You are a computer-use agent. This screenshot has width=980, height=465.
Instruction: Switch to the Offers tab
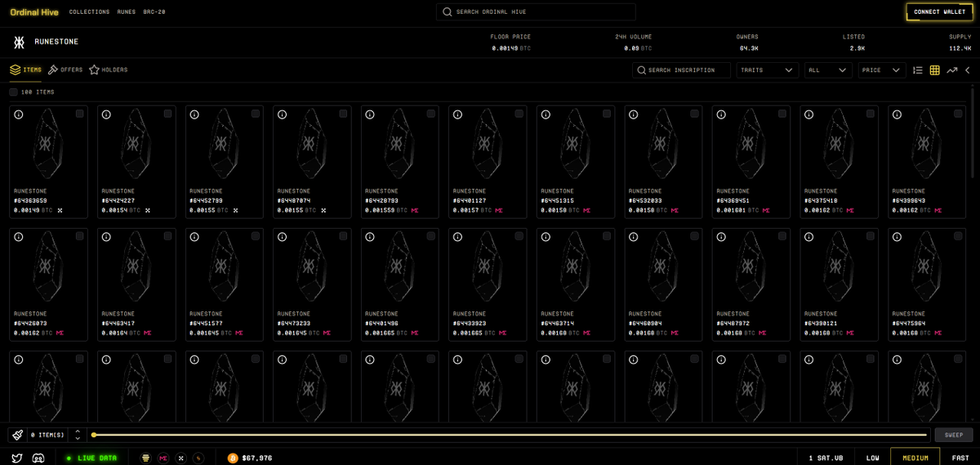point(65,70)
